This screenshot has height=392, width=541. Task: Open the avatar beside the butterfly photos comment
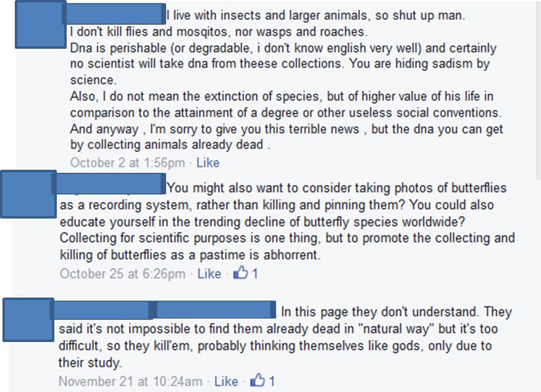click(27, 194)
